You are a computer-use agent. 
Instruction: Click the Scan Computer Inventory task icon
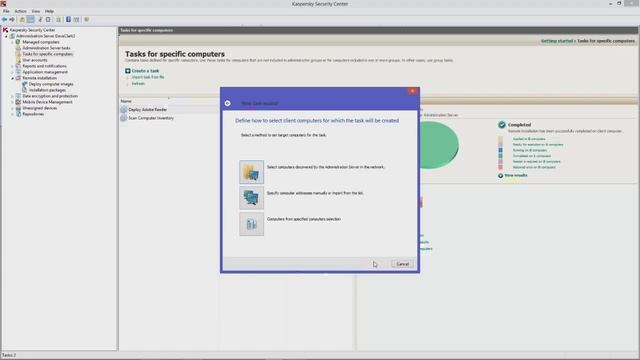(124, 118)
